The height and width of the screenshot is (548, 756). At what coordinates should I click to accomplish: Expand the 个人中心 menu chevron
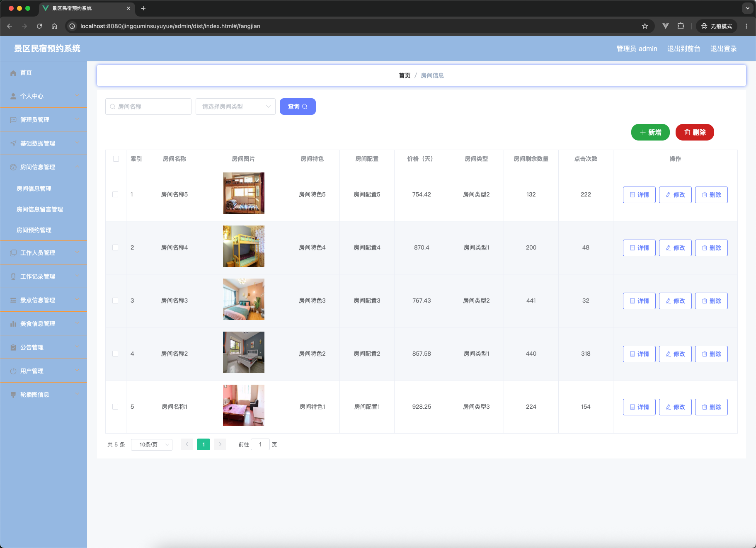(77, 96)
